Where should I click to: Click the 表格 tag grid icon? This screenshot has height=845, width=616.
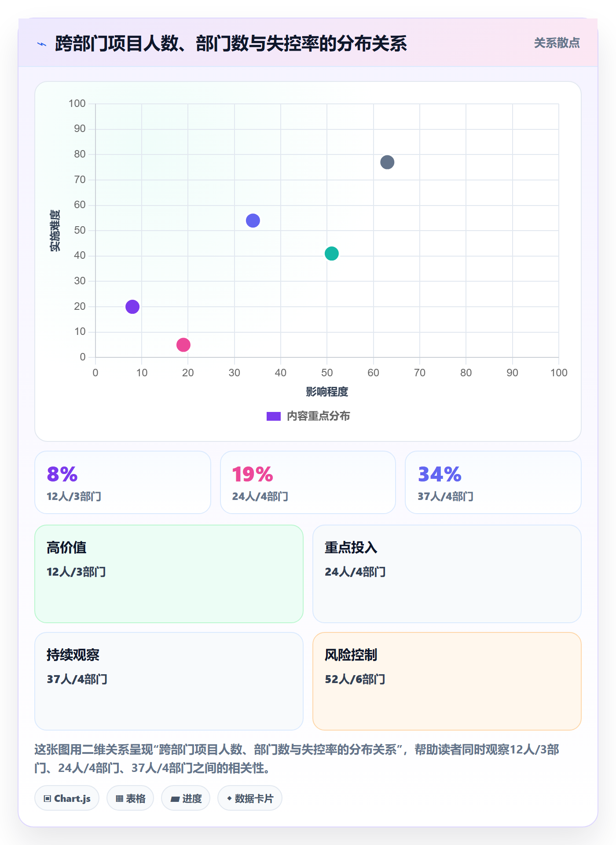click(119, 799)
